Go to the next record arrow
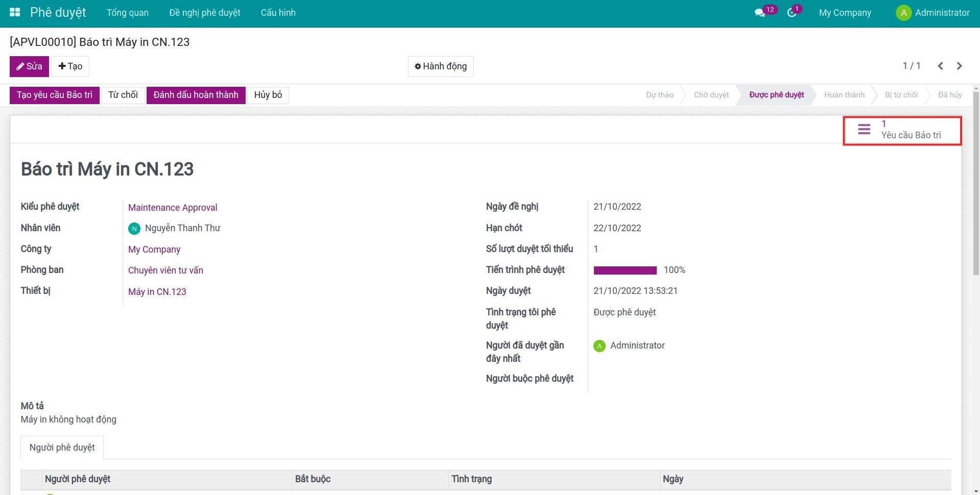The image size is (980, 495). [959, 66]
